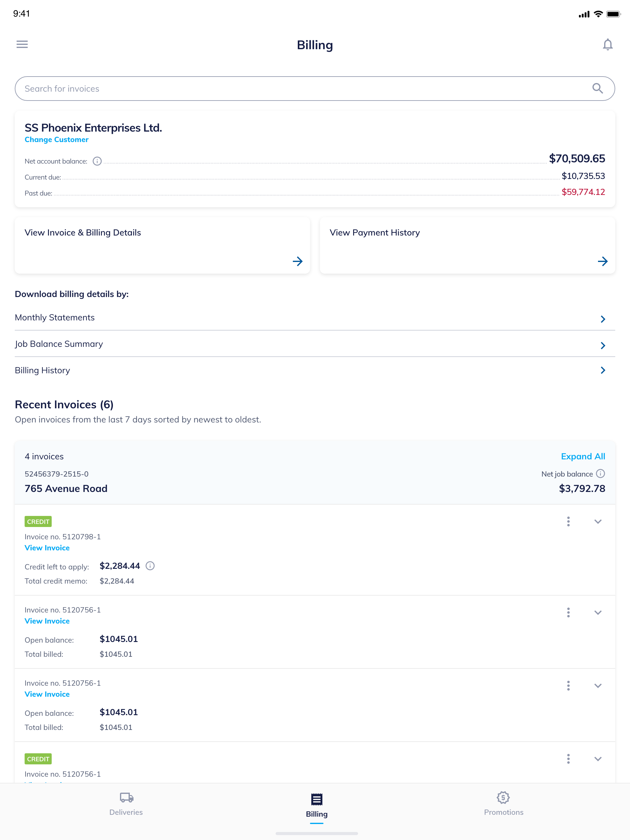Click Expand All link
Screen dimensions: 630x840
coord(583,457)
